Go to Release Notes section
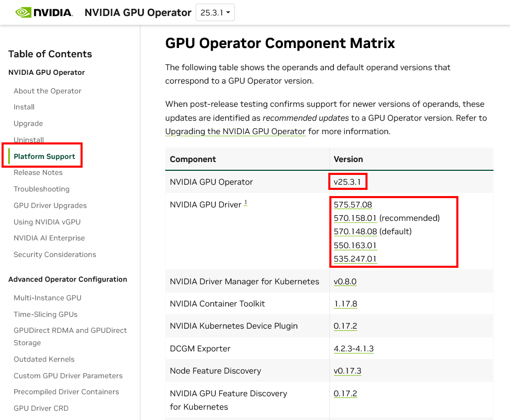The width and height of the screenshot is (510, 420). click(38, 172)
